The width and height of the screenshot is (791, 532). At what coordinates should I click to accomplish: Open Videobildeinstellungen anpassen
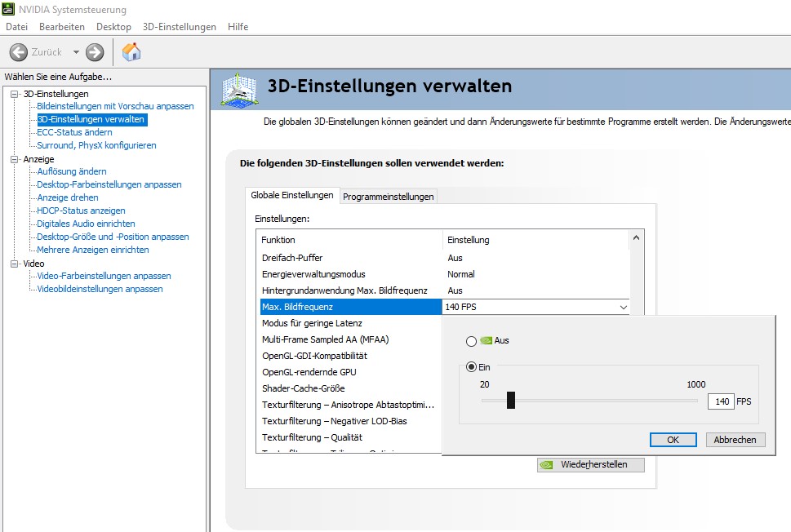pos(100,290)
